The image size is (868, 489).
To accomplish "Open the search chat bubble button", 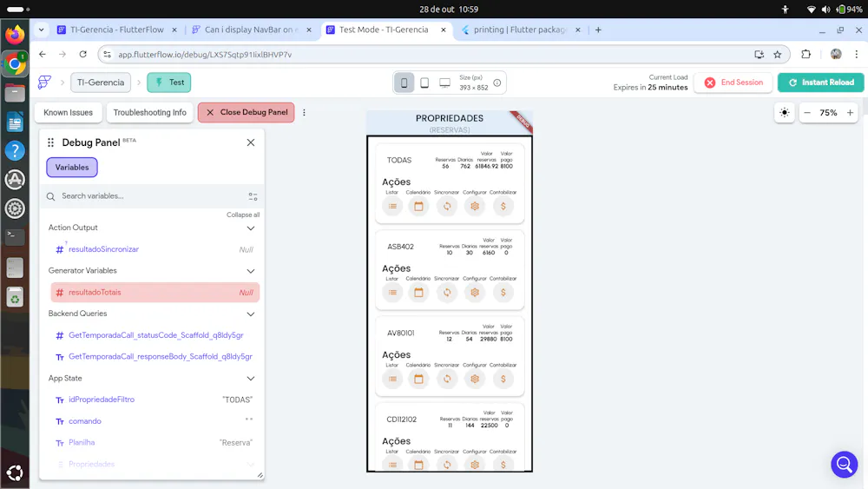I will point(845,464).
